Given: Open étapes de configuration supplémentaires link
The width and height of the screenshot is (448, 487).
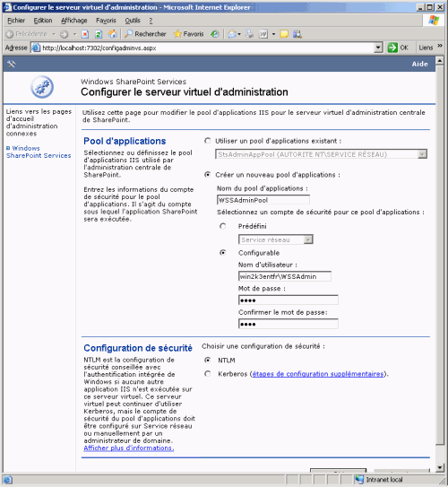Looking at the screenshot, I should 318,374.
